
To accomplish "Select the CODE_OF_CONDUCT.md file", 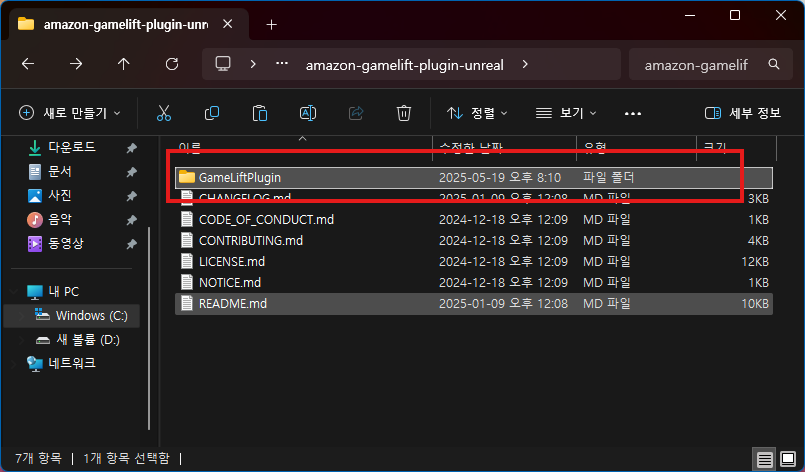I will pos(473,220).
